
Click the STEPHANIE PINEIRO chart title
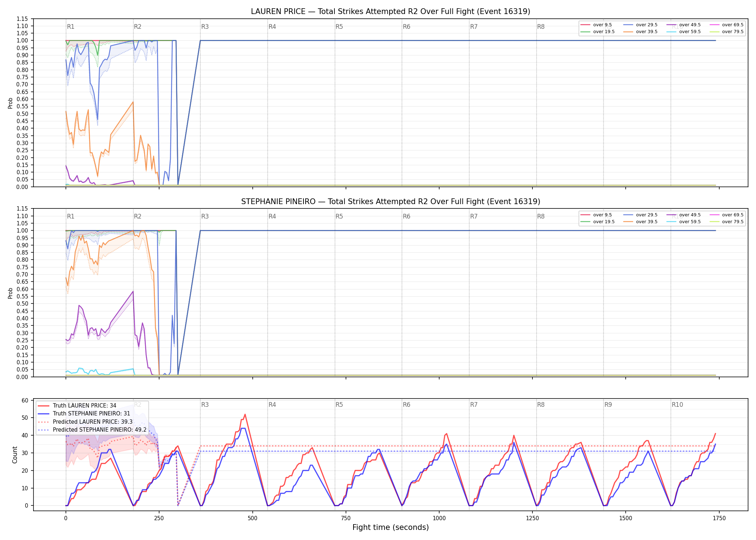(x=391, y=202)
